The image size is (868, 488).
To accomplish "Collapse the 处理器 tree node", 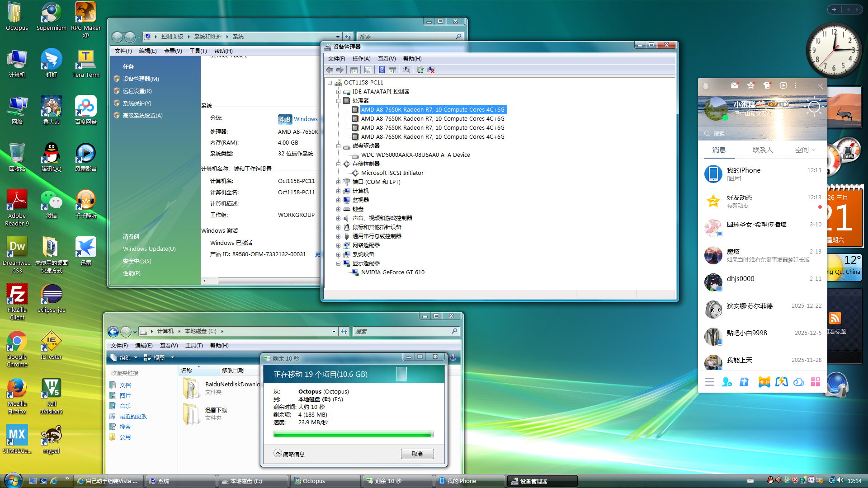I will click(338, 101).
